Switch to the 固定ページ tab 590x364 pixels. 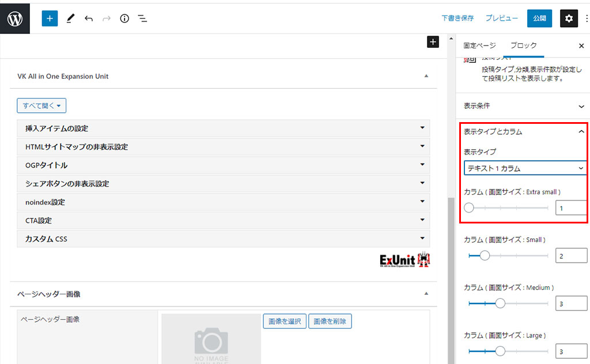pos(479,45)
